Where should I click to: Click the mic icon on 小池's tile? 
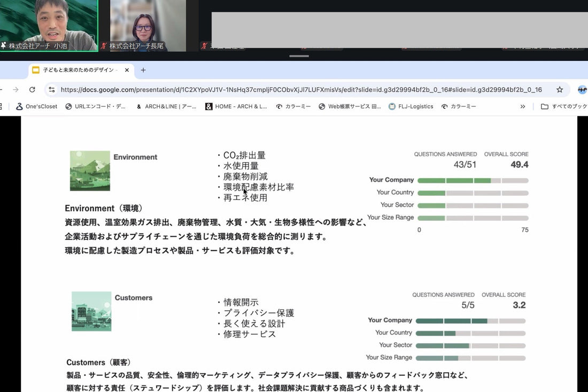(3, 46)
